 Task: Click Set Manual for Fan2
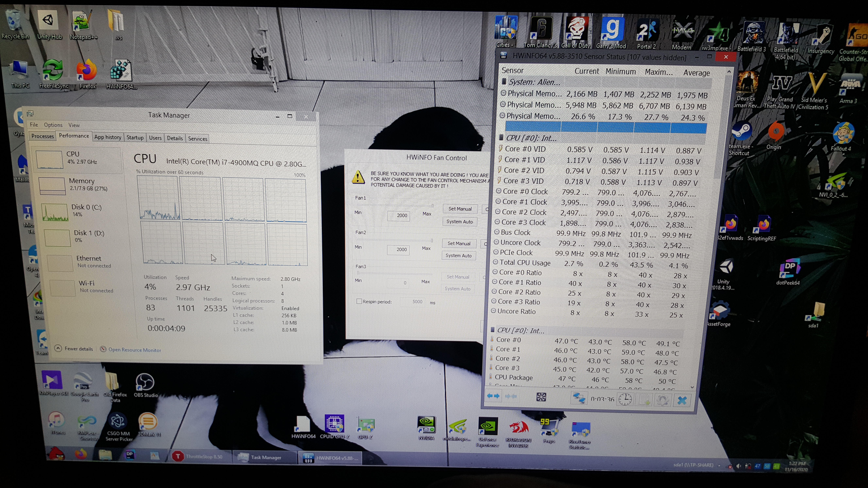(x=459, y=244)
